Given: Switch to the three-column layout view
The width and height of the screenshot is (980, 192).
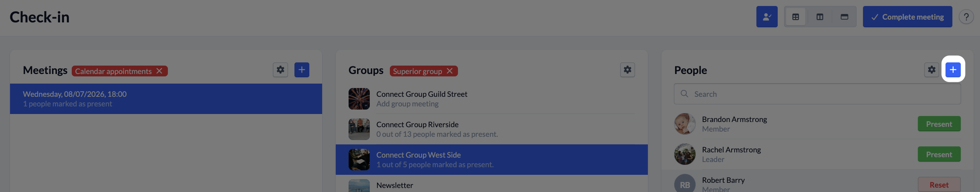Looking at the screenshot, I should tap(796, 17).
